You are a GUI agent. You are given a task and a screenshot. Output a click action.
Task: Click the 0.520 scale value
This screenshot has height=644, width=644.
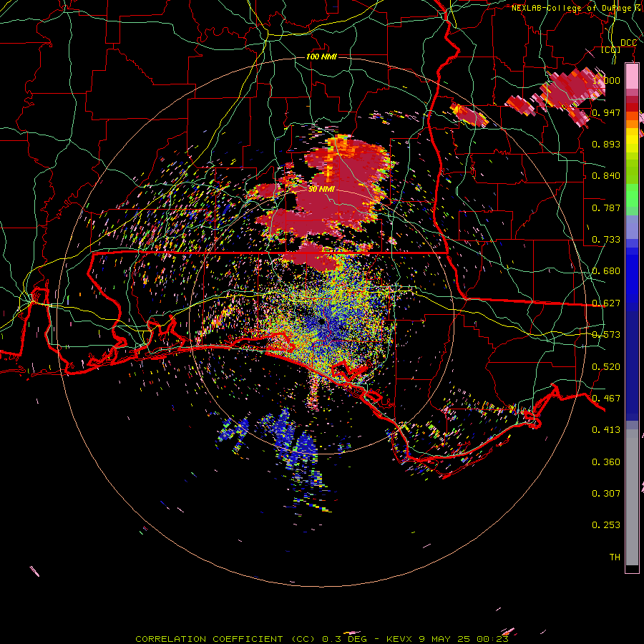click(606, 367)
